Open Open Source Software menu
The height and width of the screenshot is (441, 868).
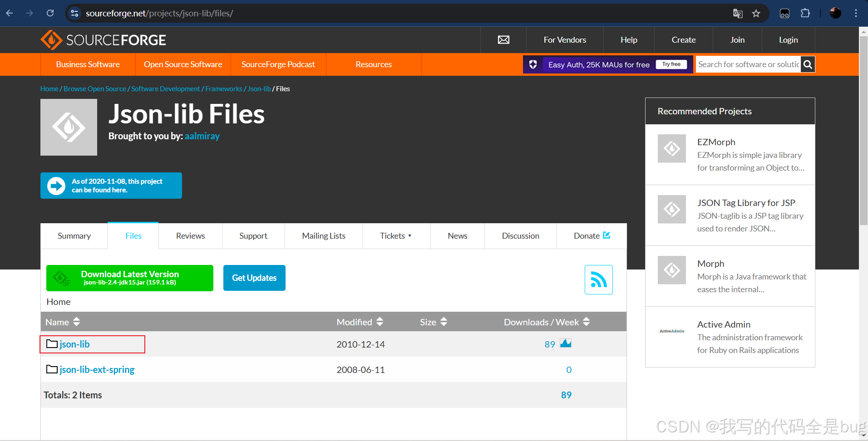(x=183, y=64)
